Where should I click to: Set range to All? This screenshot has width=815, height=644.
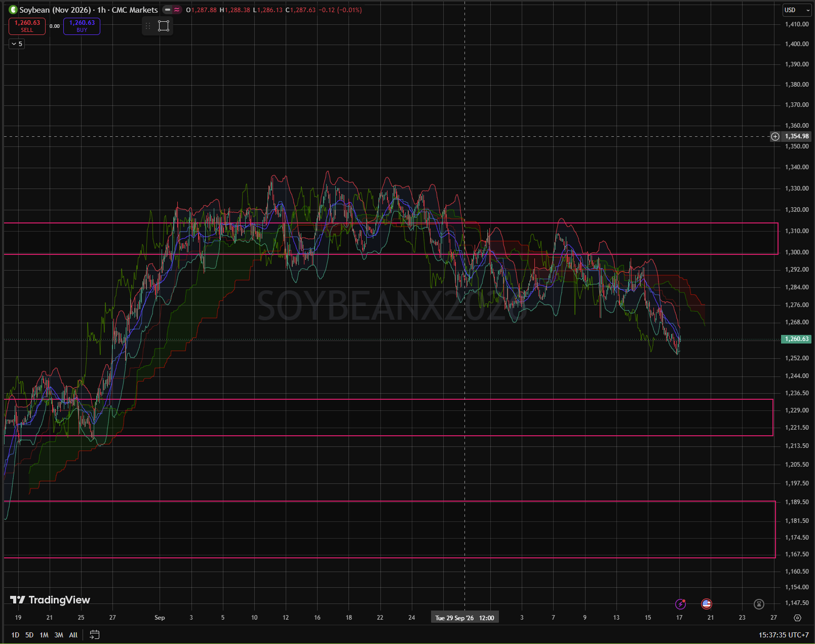point(73,635)
